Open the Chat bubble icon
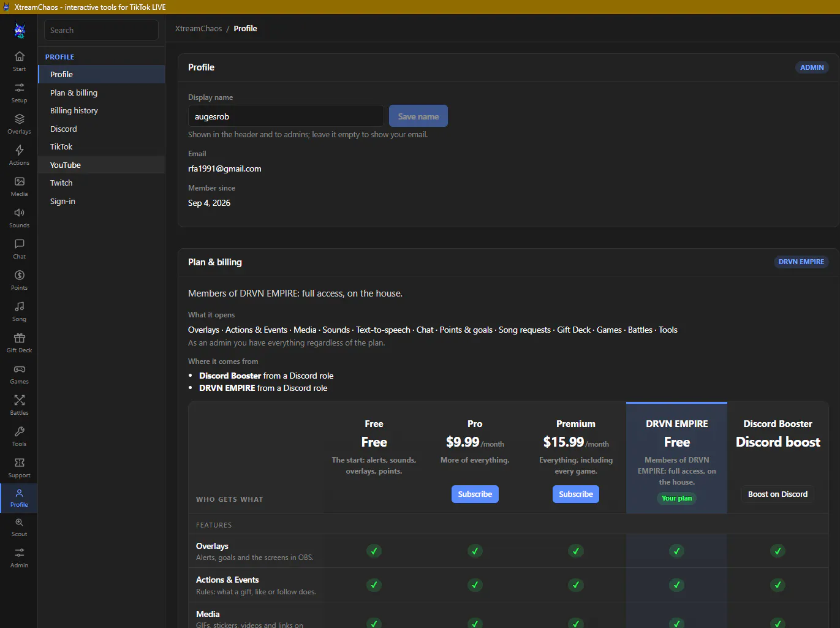The height and width of the screenshot is (628, 840). 19,248
